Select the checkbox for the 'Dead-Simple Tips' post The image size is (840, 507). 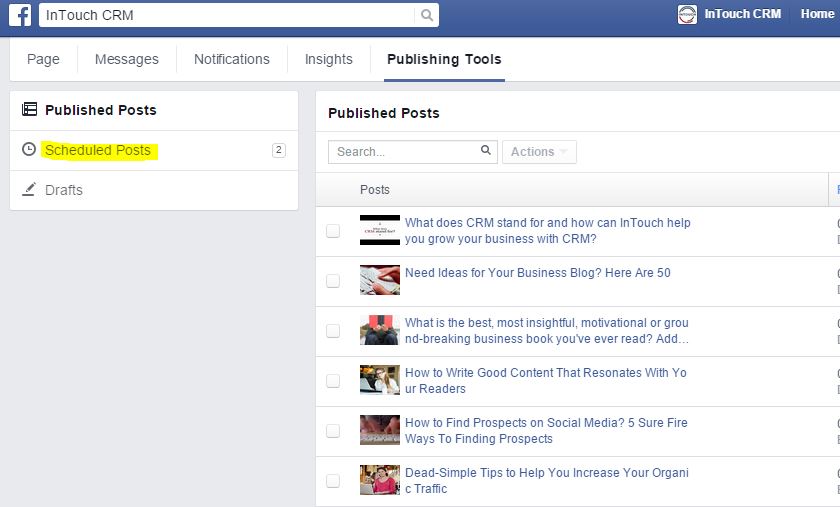coord(333,481)
